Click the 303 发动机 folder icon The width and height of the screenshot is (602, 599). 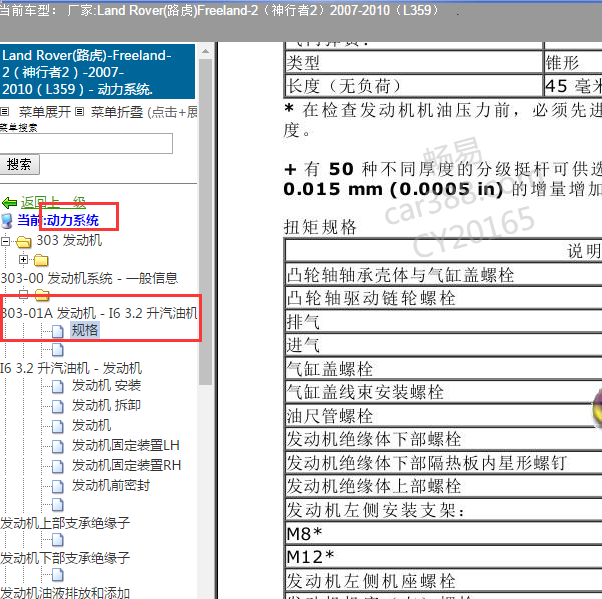(24, 242)
